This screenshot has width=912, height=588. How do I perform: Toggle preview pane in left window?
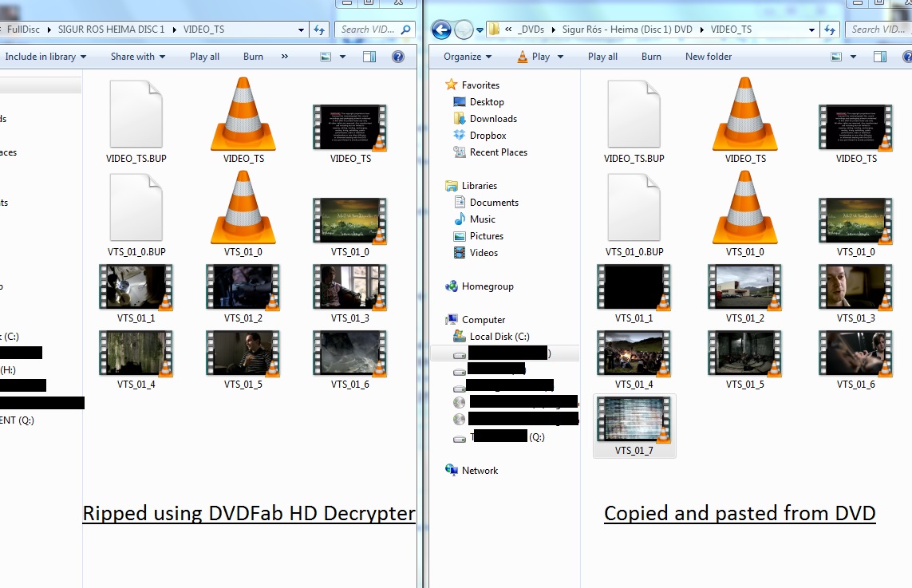tap(369, 57)
